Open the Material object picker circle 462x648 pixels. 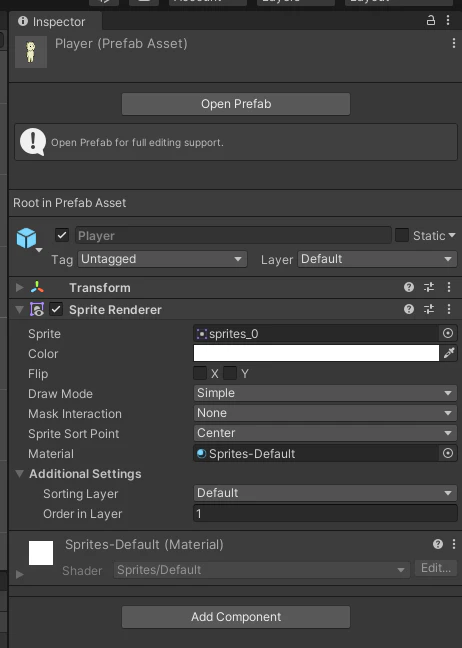pos(448,453)
